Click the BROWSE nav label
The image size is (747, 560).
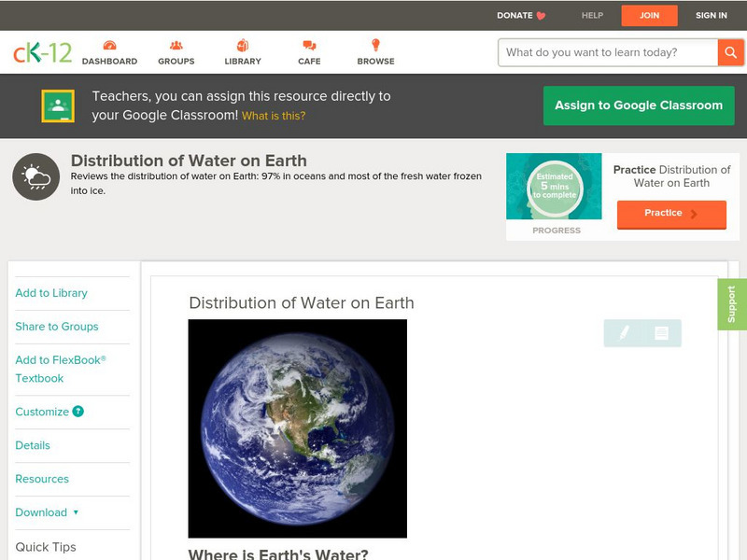(376, 61)
